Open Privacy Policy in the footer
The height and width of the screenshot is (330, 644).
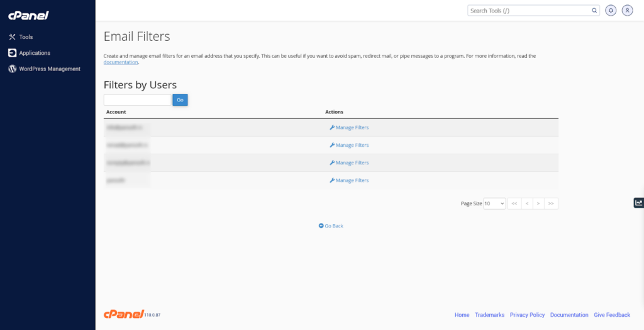click(x=527, y=315)
